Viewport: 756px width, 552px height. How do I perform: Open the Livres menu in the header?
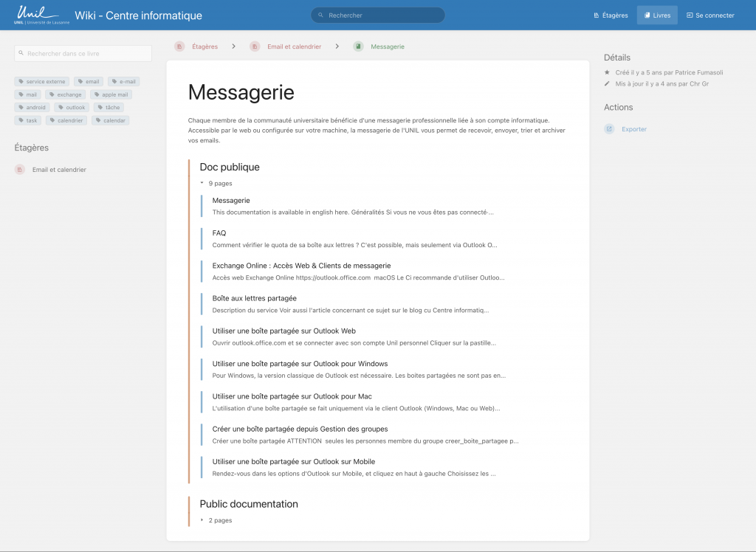click(x=657, y=15)
